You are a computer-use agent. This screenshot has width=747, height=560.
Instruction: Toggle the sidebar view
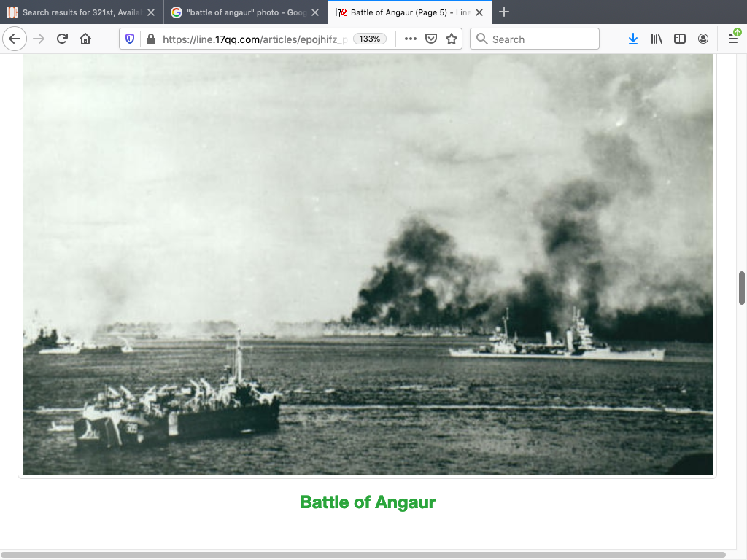coord(680,39)
